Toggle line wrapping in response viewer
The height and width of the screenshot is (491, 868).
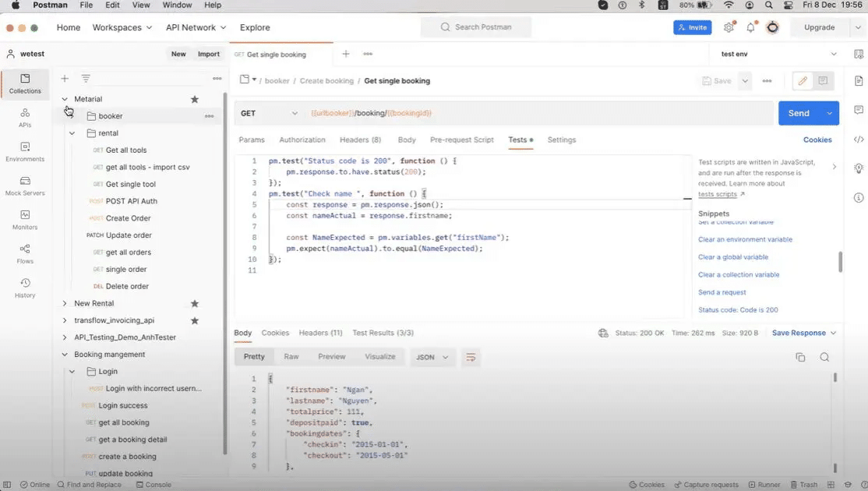coord(471,357)
